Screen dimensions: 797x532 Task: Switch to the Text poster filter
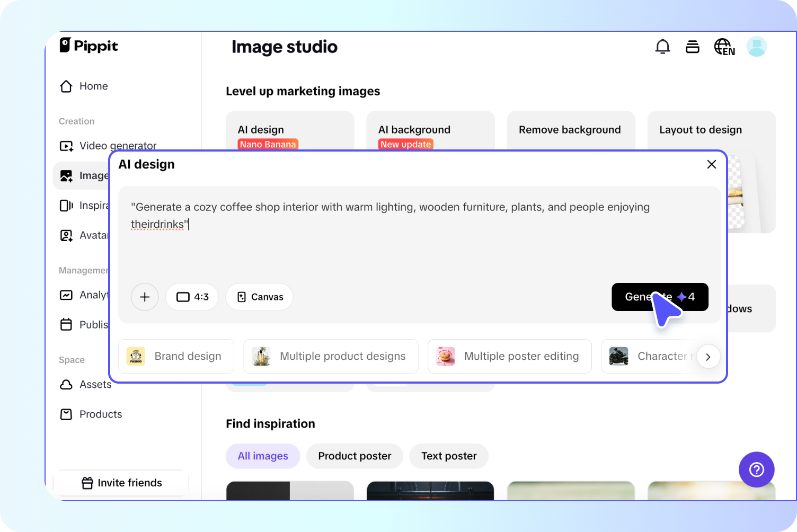448,456
